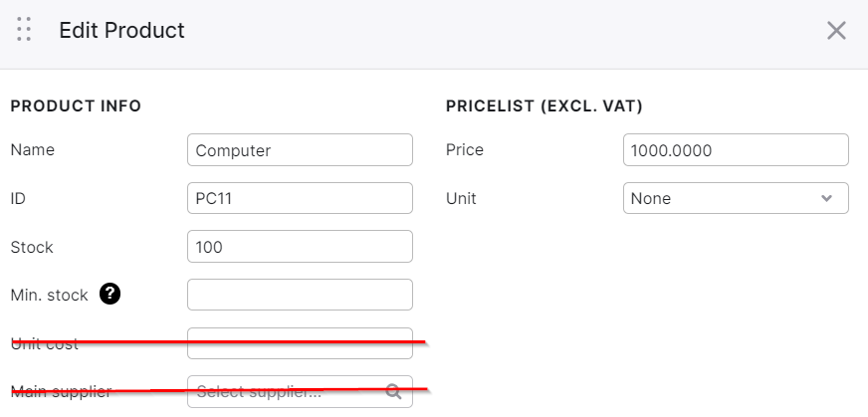This screenshot has width=868, height=417.
Task: Click the PRODUCT INFO heading
Action: (76, 105)
